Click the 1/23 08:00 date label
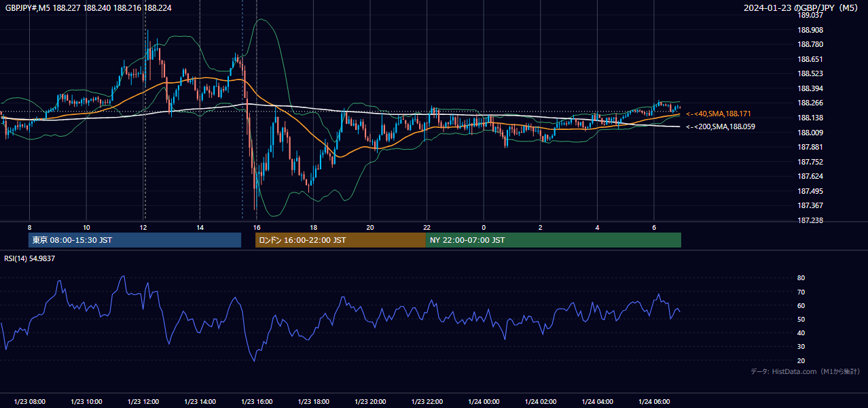 coord(29,402)
